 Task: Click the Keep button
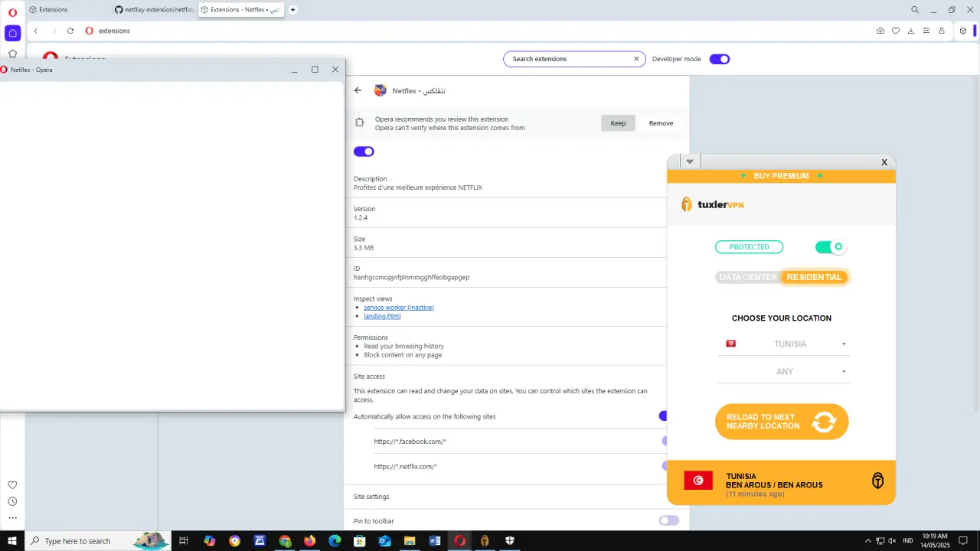618,123
